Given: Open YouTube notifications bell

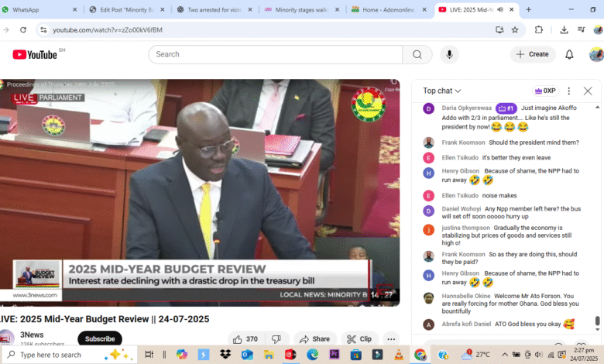Looking at the screenshot, I should 569,54.
